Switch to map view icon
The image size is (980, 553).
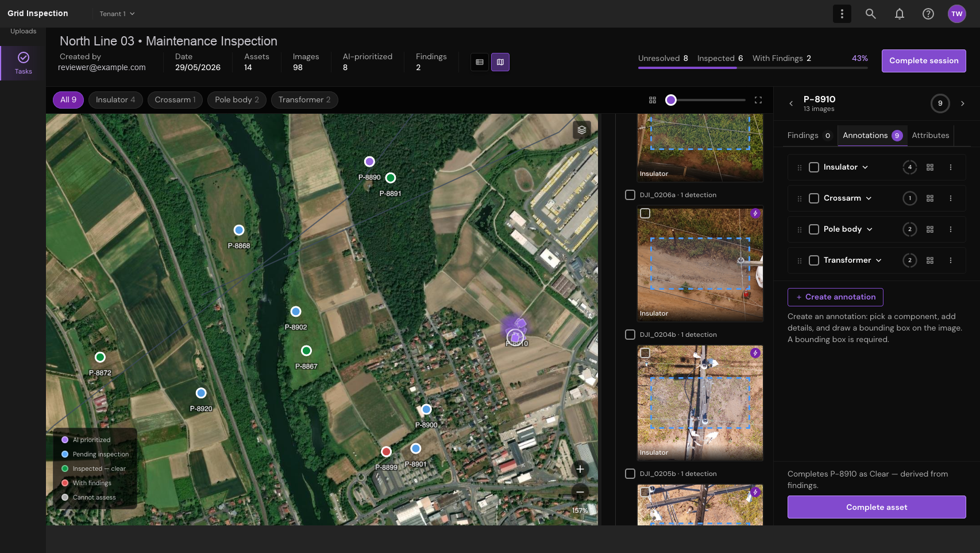[x=500, y=62]
